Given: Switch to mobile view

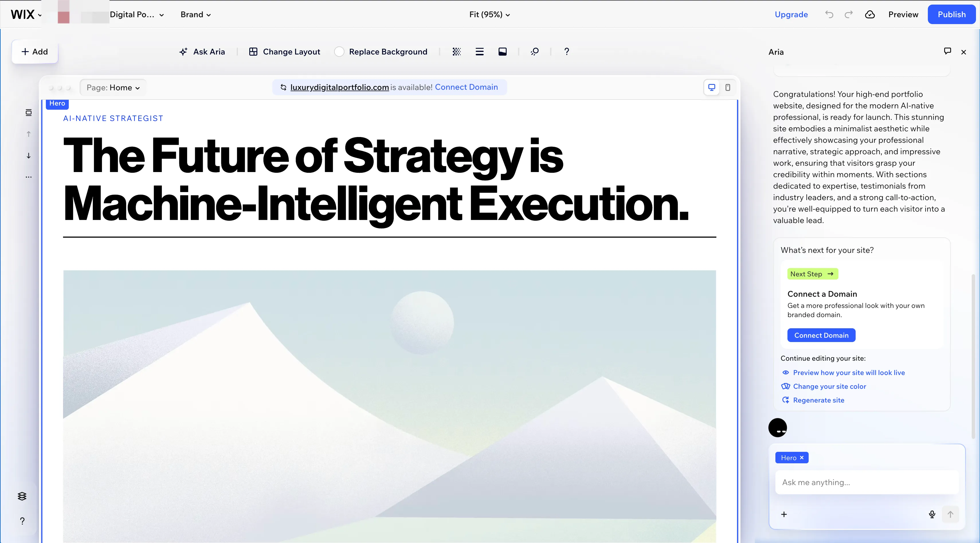Looking at the screenshot, I should click(x=728, y=87).
